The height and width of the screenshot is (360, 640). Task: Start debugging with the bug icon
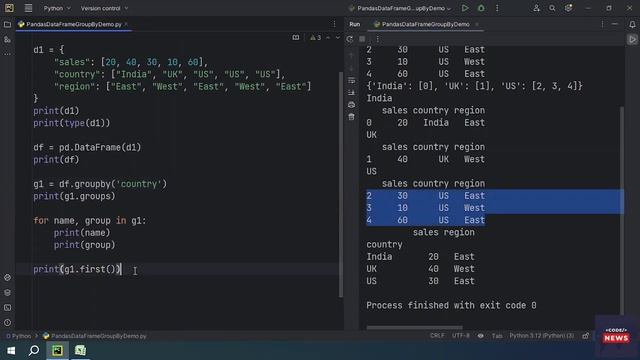coord(481,8)
